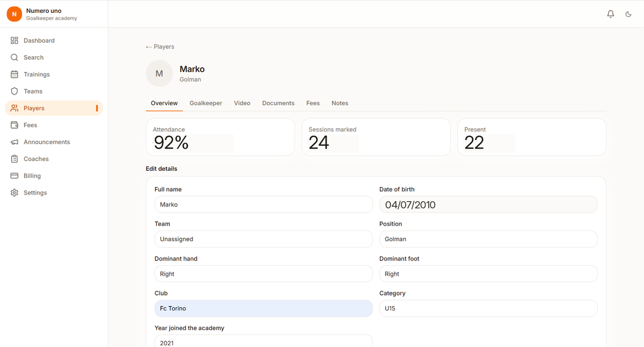The image size is (644, 347).
Task: Click the Settings gear icon
Action: [x=15, y=193]
